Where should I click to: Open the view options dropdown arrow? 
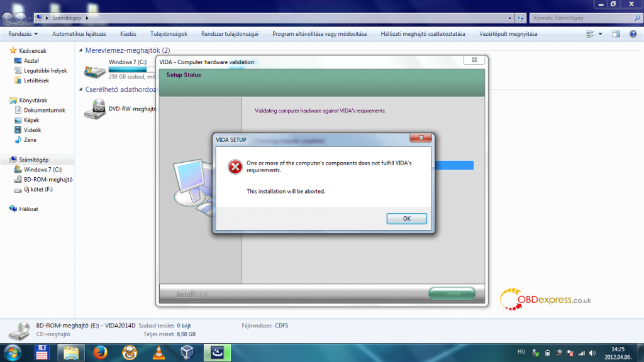601,34
